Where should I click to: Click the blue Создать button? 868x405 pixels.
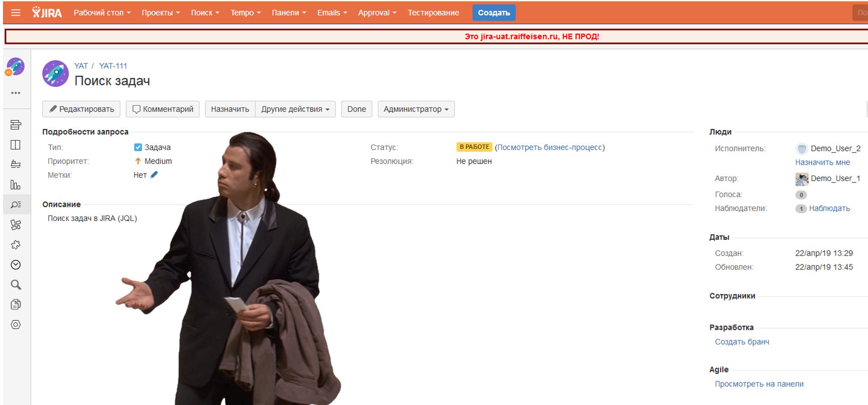coord(494,13)
